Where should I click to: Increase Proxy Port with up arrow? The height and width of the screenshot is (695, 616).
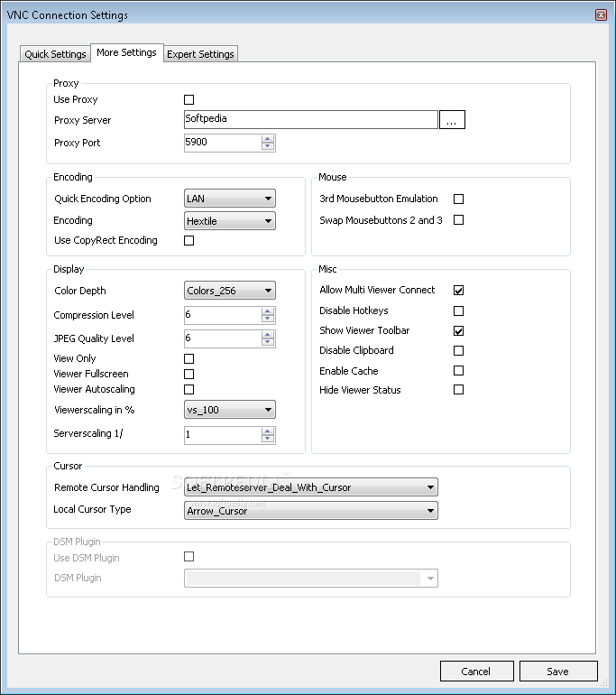(x=268, y=139)
